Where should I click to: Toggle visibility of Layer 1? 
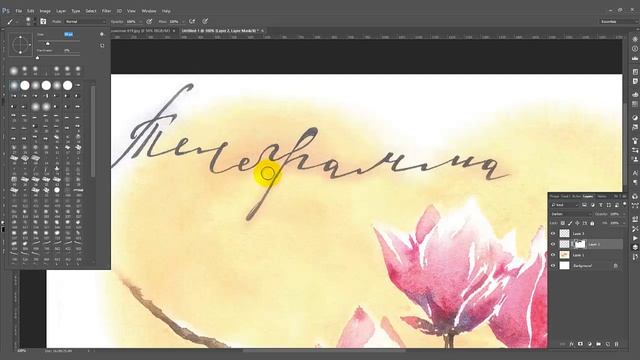pyautogui.click(x=553, y=255)
